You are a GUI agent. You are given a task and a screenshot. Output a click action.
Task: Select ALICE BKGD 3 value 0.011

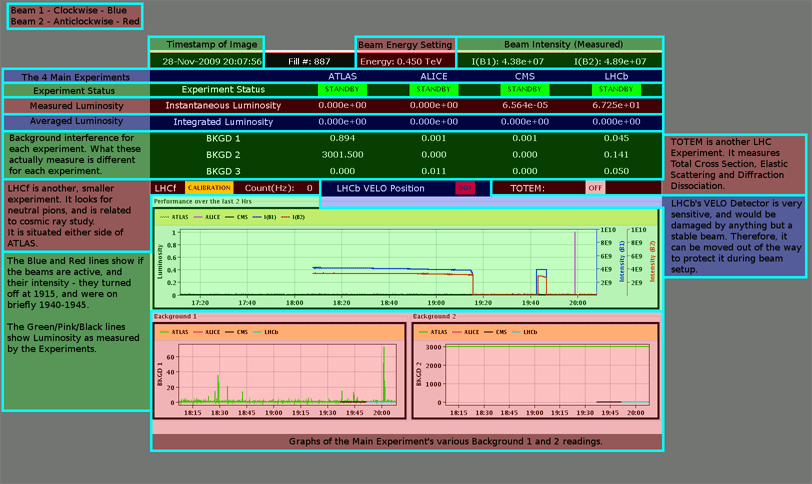(433, 171)
